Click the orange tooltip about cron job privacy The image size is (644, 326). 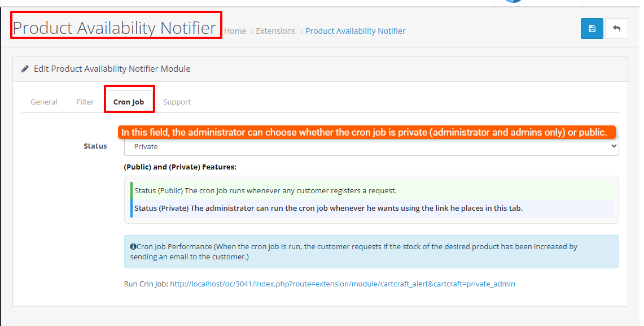[x=364, y=133]
